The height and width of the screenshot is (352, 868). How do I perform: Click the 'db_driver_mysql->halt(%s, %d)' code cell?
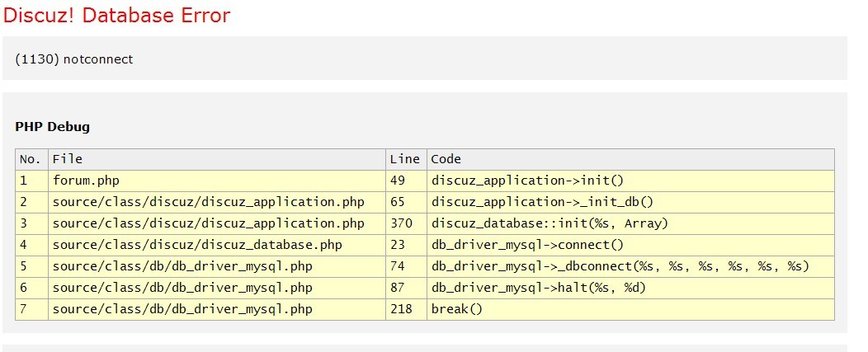coord(630,289)
